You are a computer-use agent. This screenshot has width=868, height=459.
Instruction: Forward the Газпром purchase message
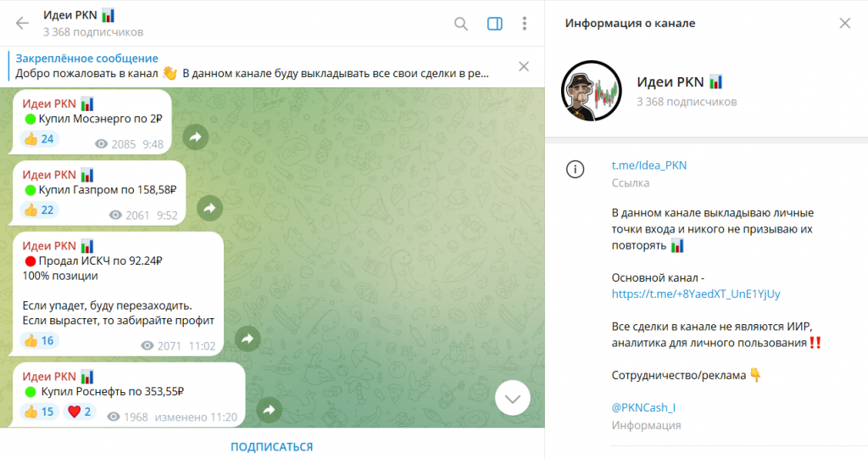(x=210, y=208)
